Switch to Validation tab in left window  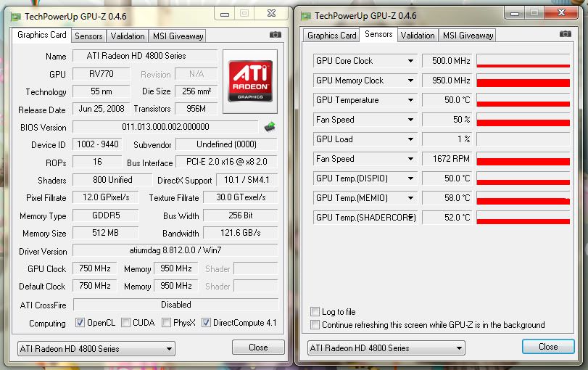coord(128,36)
